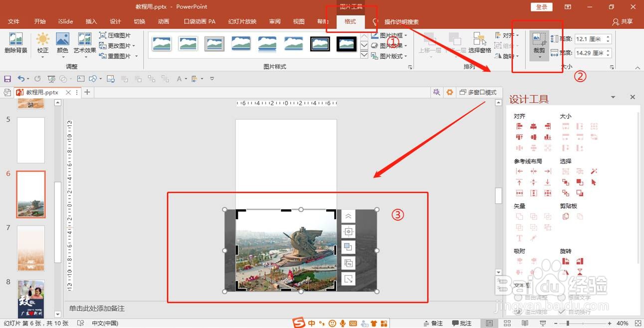Open Picture Border (图片边框) dropdown
Image resolution: width=644 pixels, height=328 pixels.
[390, 35]
